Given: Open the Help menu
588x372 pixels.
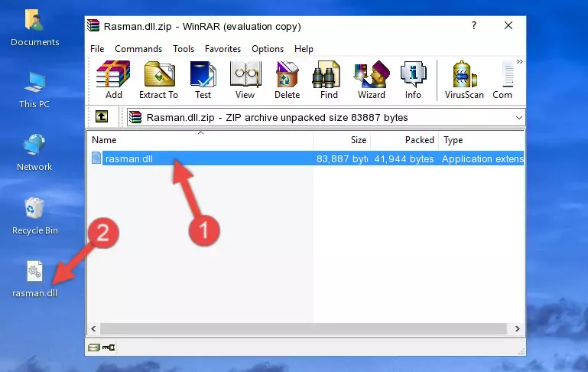Looking at the screenshot, I should click(304, 49).
